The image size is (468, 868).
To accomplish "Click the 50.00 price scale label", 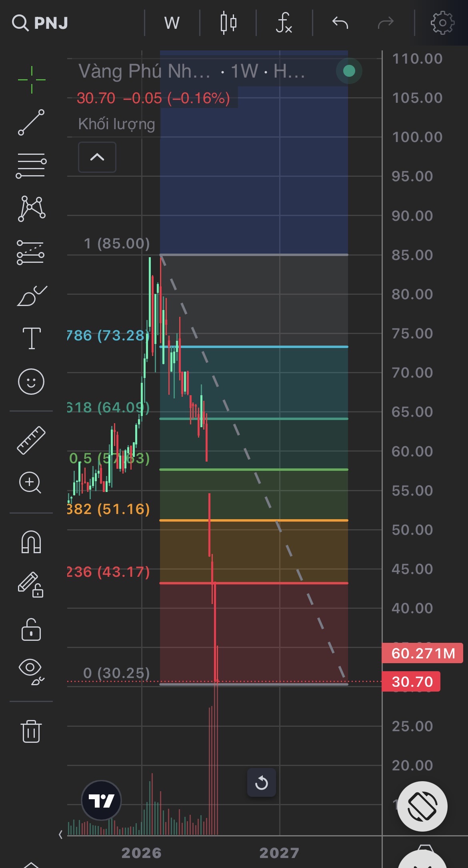I will coord(412,530).
